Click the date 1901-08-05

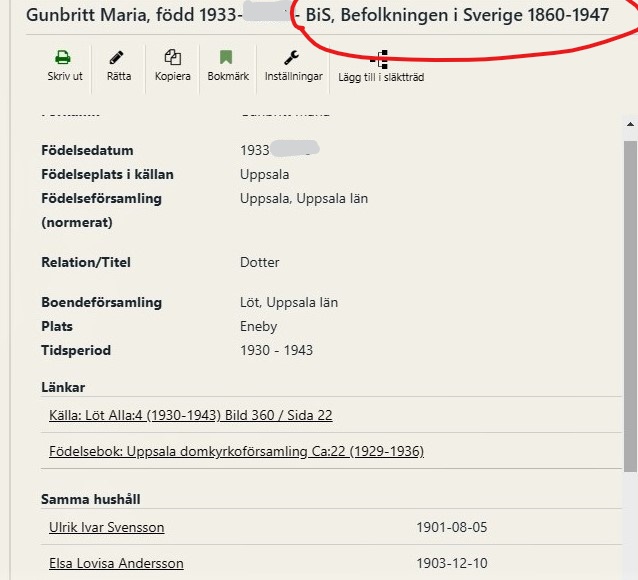coord(451,527)
